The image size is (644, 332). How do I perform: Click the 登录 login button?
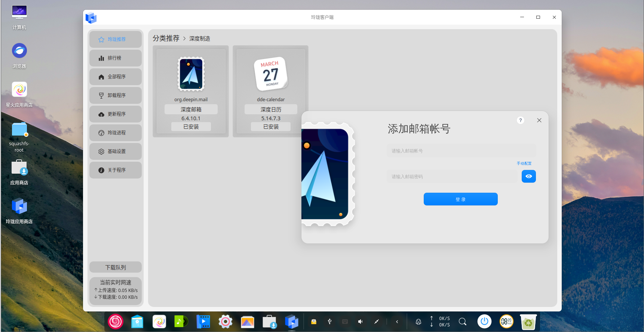pyautogui.click(x=461, y=199)
